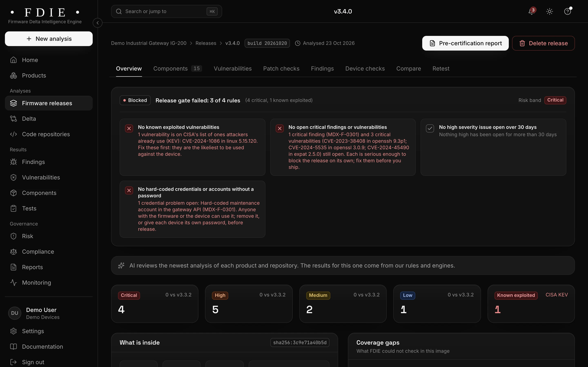
Task: Go to Findings bug icon in sidebar
Action: 13,162
